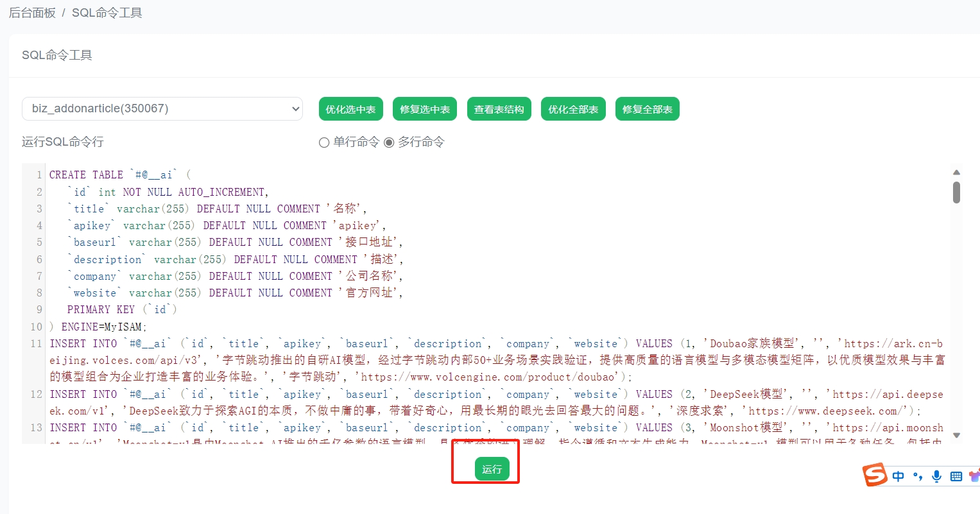Click the 运行SQL命令行 label
The image size is (980, 514).
(x=63, y=142)
